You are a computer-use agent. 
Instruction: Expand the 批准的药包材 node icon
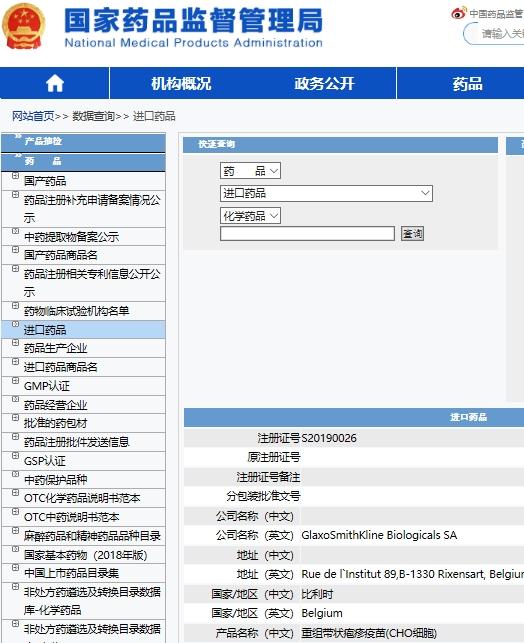(15, 418)
